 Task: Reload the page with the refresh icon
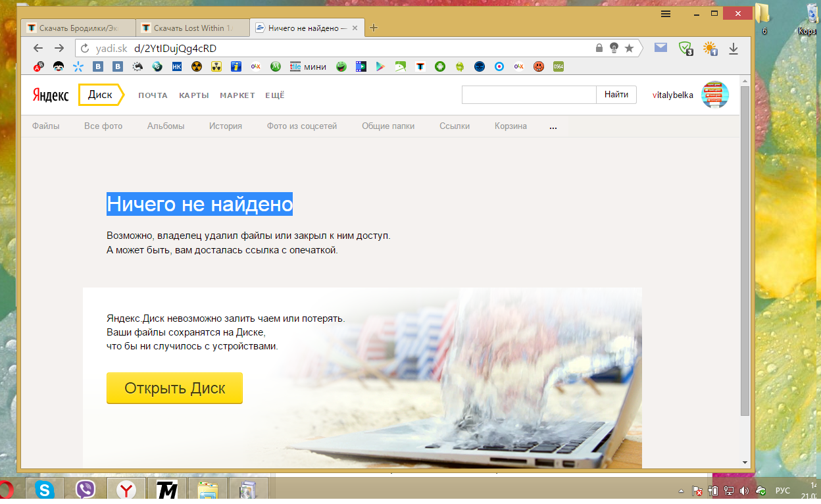click(x=85, y=49)
